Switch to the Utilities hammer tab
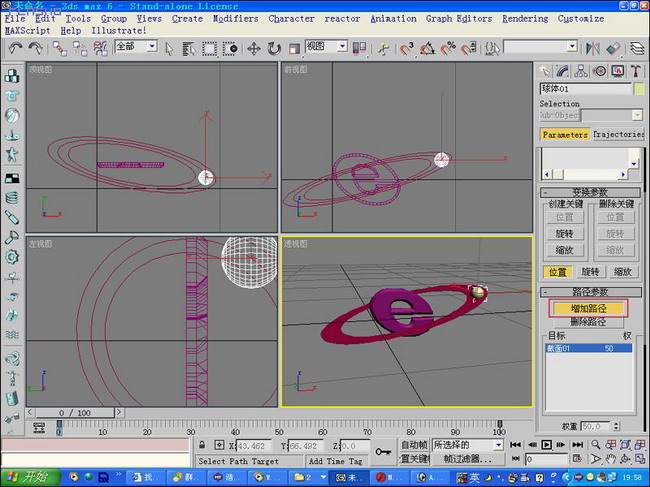Viewport: 650px width, 487px height. (635, 71)
